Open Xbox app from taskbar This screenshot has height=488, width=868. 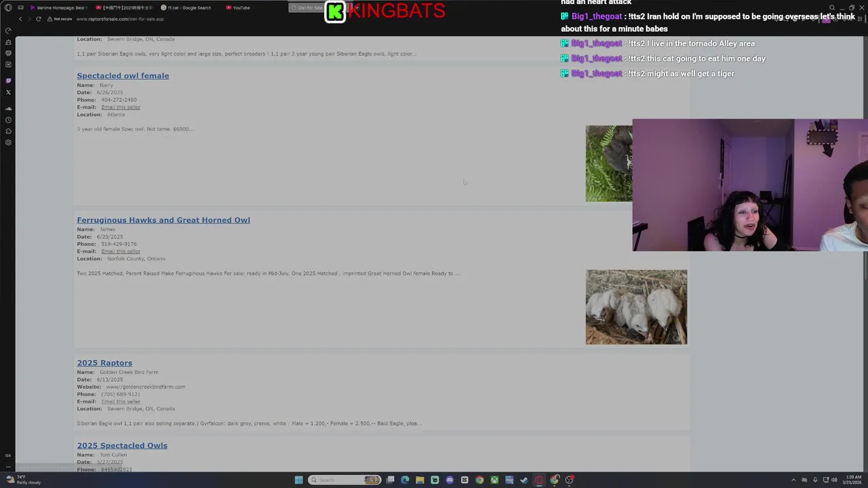[494, 480]
